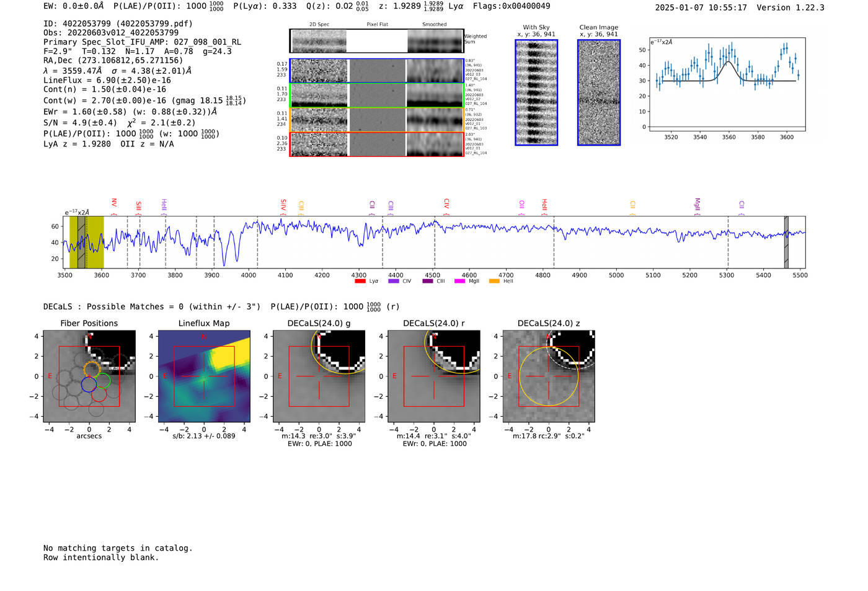The width and height of the screenshot is (868, 591).
Task: Click the SiIV line marker label
Action: pyautogui.click(x=283, y=205)
